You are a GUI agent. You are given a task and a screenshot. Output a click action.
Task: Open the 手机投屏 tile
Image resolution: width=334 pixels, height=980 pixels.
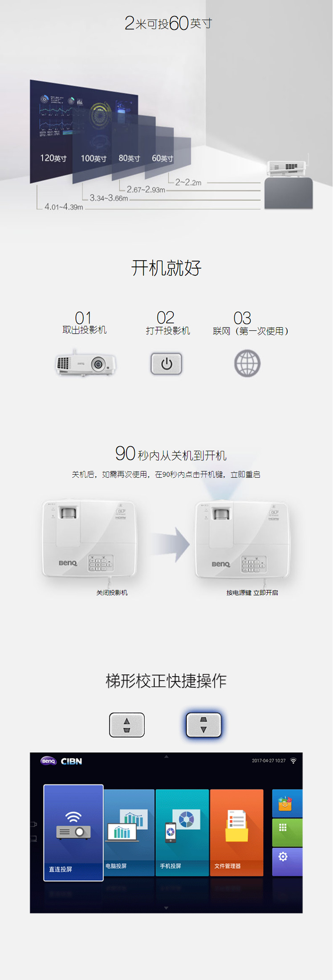coord(182,832)
